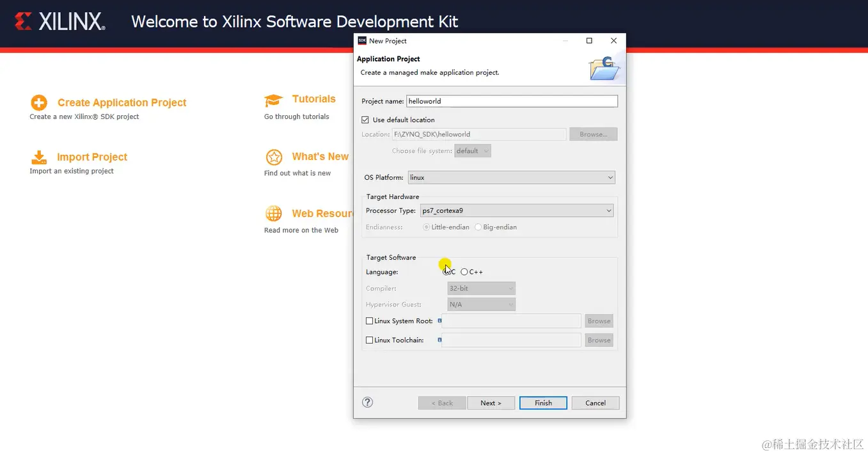Click 'Import an existing project' text
The image size is (868, 455).
coord(72,171)
